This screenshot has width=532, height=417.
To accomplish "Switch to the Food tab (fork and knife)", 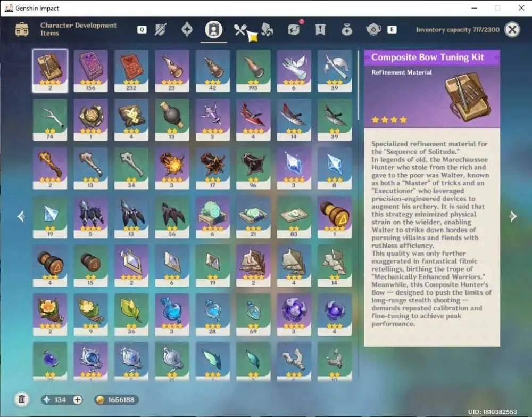I will click(240, 30).
